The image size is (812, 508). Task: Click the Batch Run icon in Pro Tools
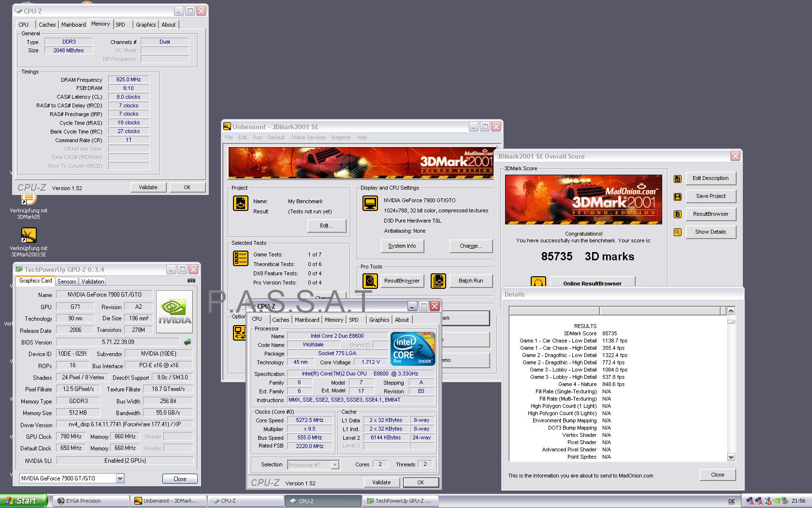coord(438,281)
